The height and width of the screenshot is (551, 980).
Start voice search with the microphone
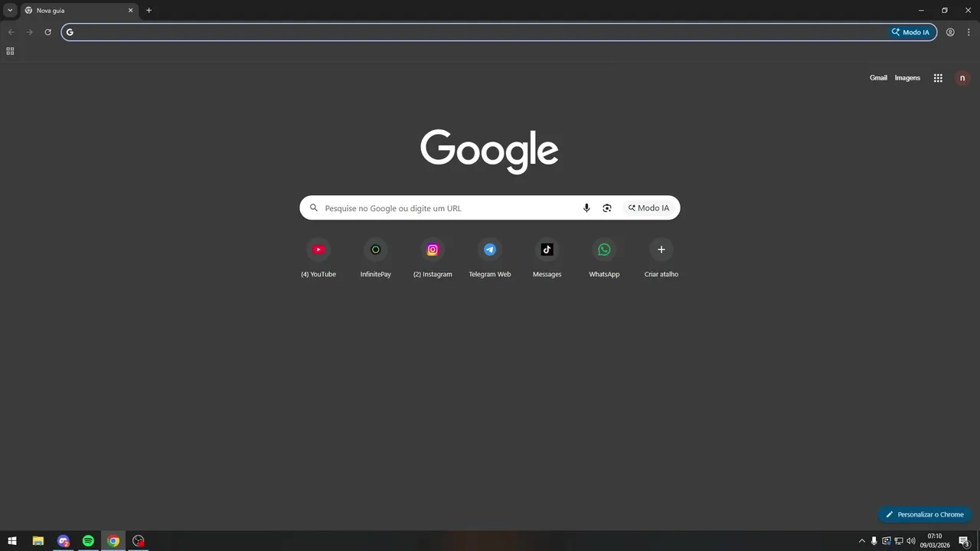coord(586,208)
